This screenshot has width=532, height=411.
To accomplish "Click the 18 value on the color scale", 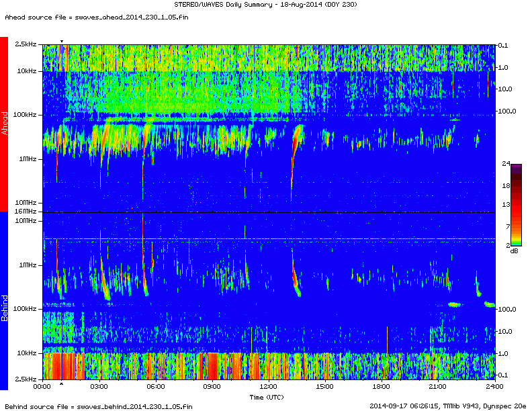I will 506,186.
